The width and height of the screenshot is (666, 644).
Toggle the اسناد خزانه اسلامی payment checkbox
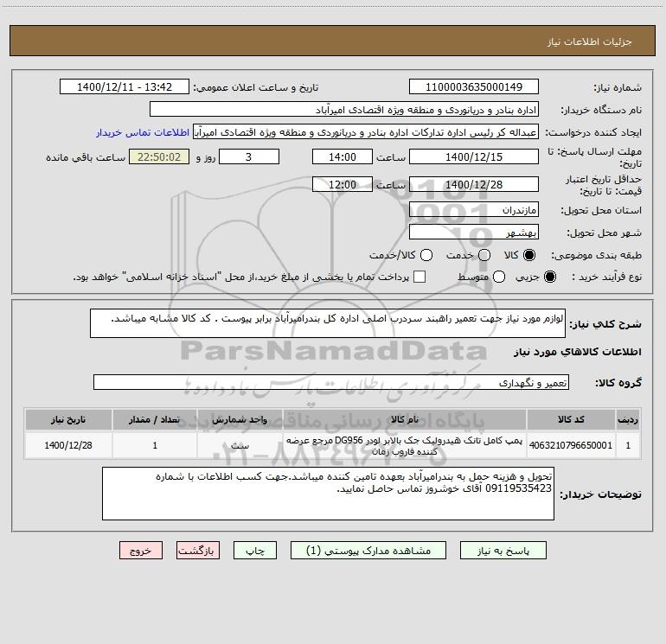[419, 277]
